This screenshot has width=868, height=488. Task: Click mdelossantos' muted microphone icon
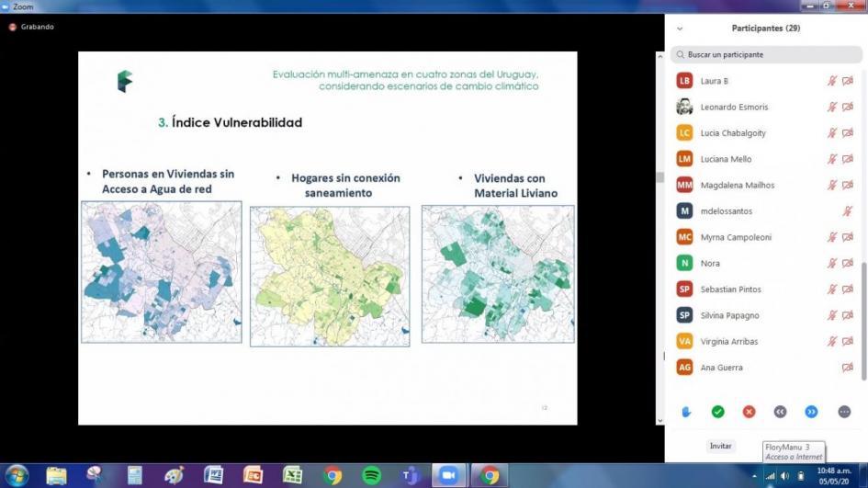pos(848,211)
